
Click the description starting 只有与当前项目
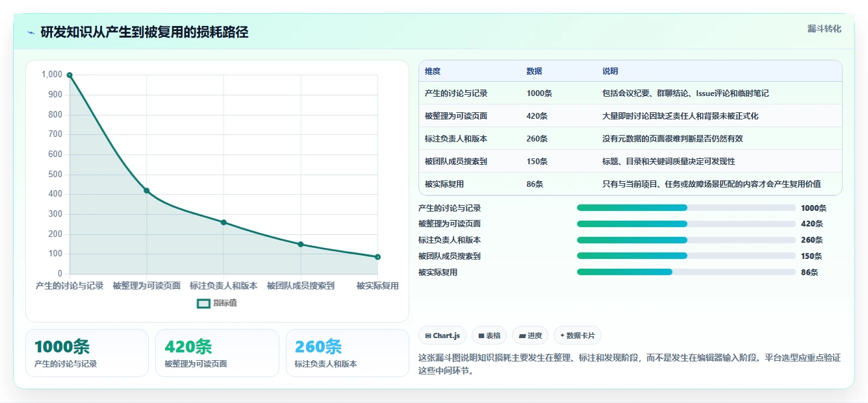(x=711, y=184)
